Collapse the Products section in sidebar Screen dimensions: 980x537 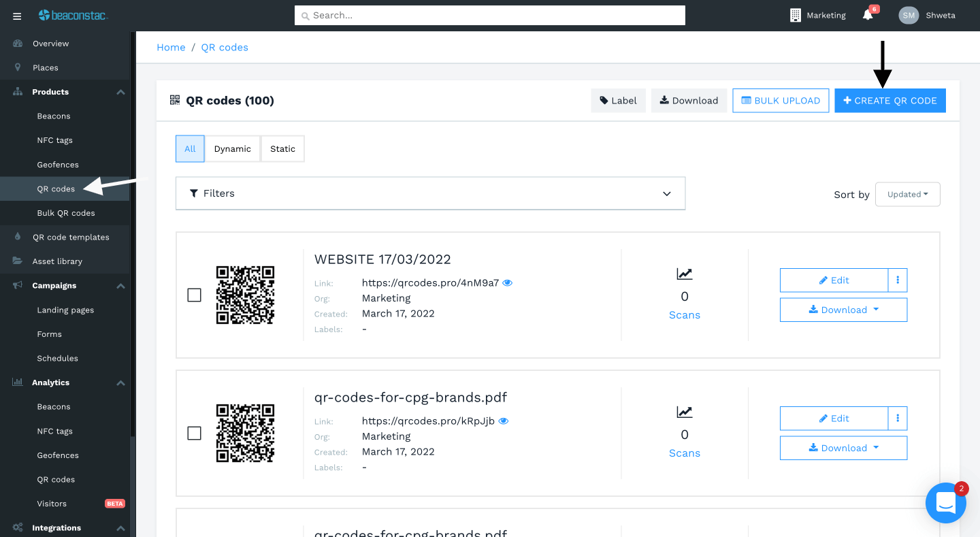tap(120, 91)
